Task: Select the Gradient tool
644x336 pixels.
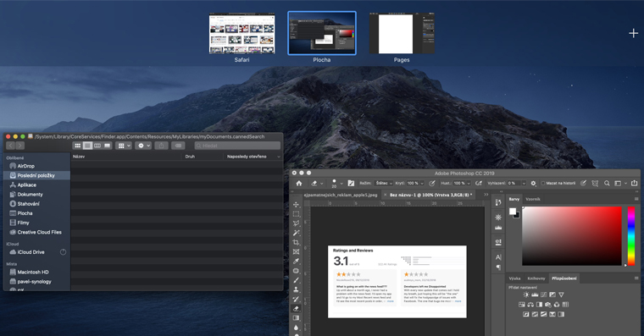Action: pyautogui.click(x=296, y=318)
